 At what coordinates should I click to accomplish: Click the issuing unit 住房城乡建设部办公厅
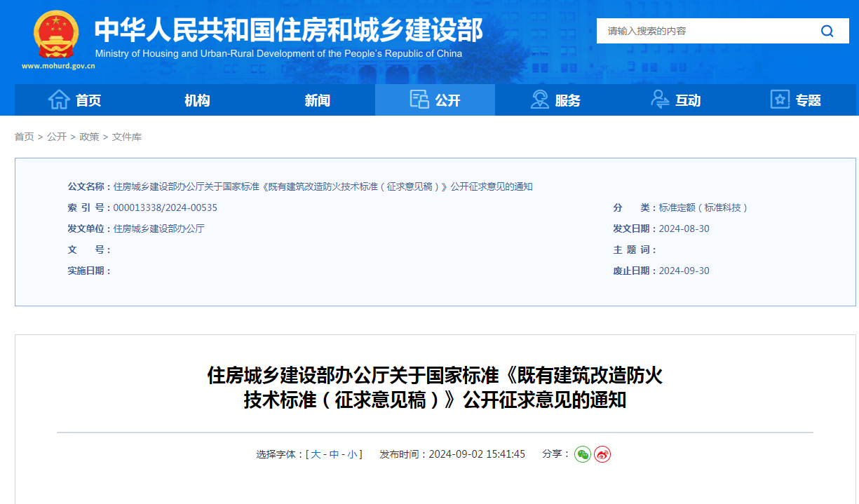point(159,229)
